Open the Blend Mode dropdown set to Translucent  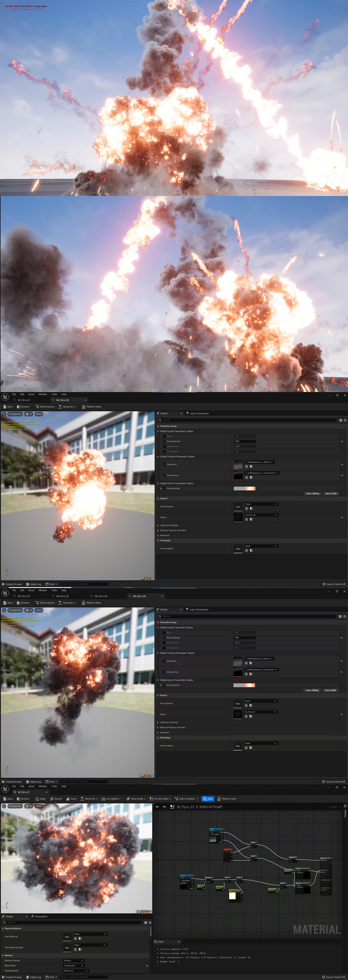click(x=73, y=966)
